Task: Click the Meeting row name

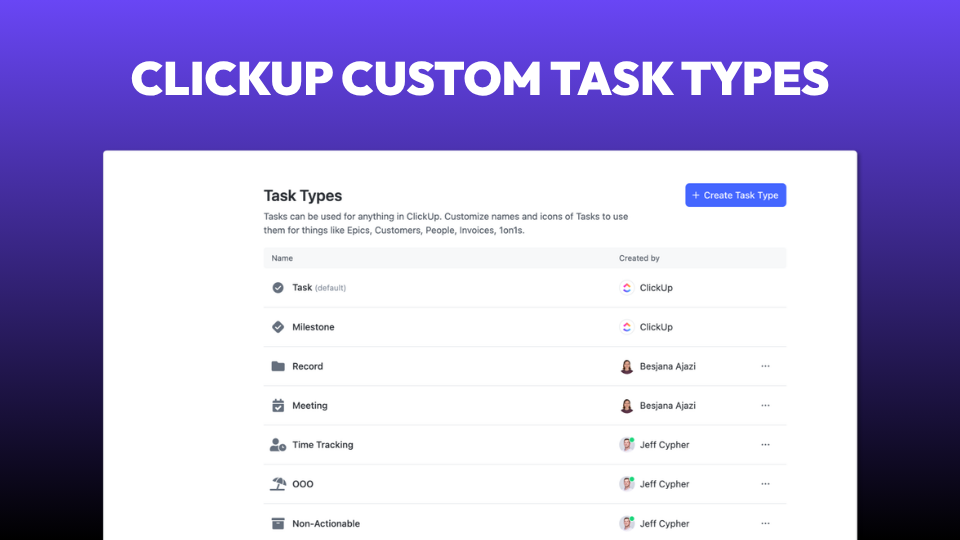Action: pos(310,405)
